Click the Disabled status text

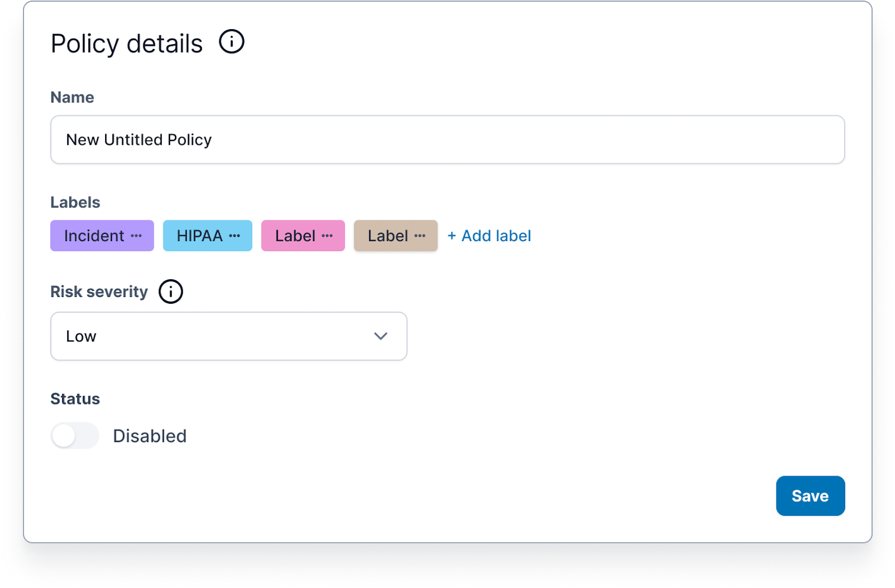[x=150, y=436]
